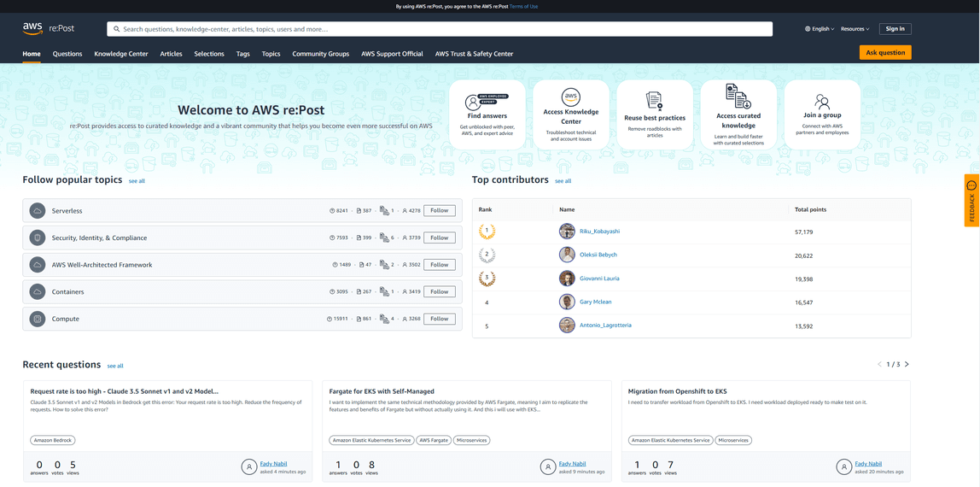Viewport: 980px width, 487px height.
Task: Click the Security, Identity, & Compliance topic icon
Action: click(38, 238)
